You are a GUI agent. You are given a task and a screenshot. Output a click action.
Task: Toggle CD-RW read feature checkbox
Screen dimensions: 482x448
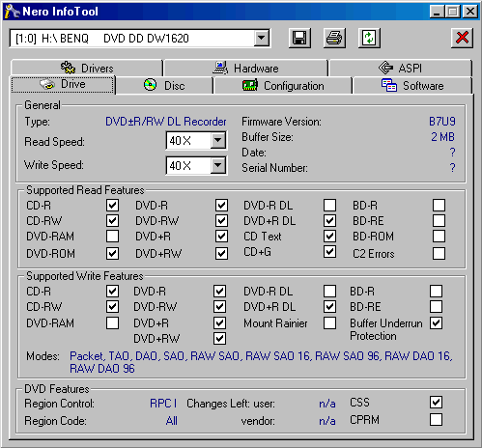[x=112, y=220]
